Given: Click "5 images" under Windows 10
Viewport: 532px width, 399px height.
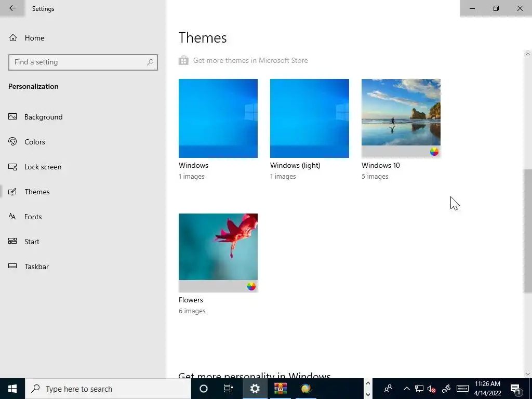Looking at the screenshot, I should tap(375, 177).
